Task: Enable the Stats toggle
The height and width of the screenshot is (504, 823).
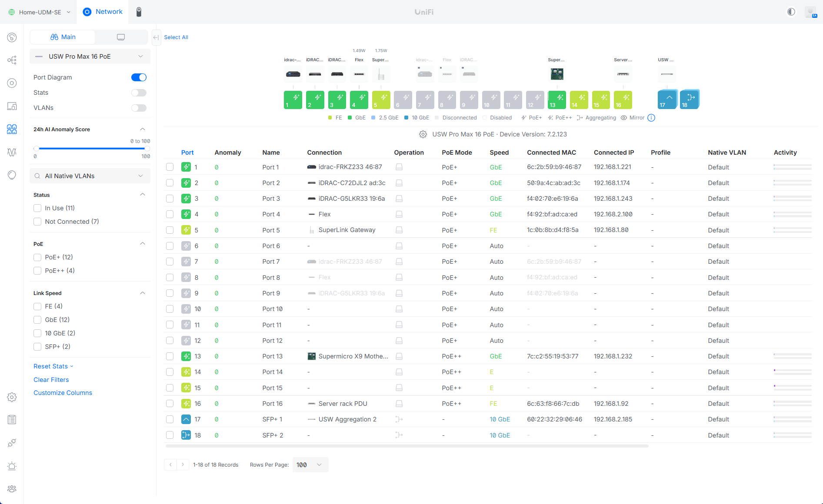Action: click(x=139, y=93)
